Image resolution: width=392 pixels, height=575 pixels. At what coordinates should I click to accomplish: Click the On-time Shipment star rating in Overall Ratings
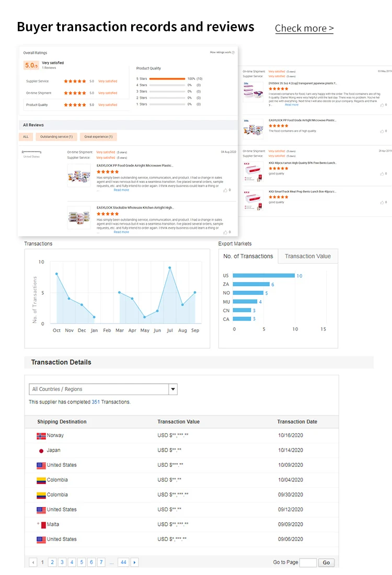(75, 93)
